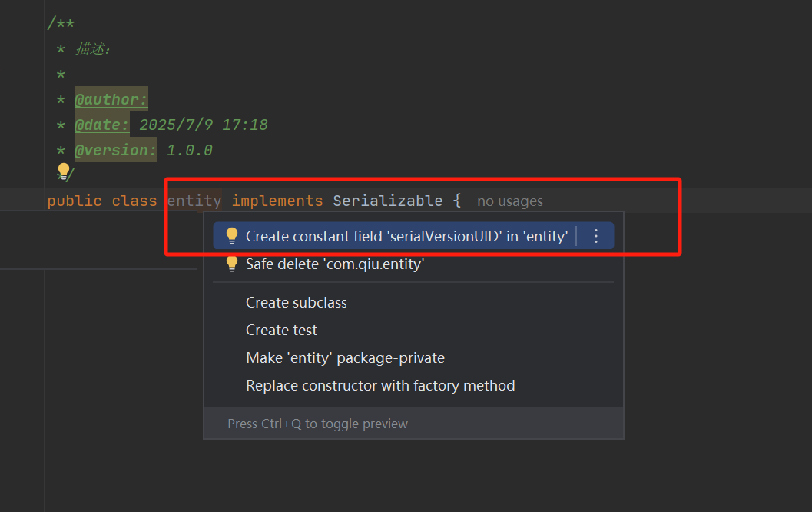Image resolution: width=812 pixels, height=512 pixels.
Task: Select 'Replace constructor with factory method'
Action: click(x=379, y=385)
